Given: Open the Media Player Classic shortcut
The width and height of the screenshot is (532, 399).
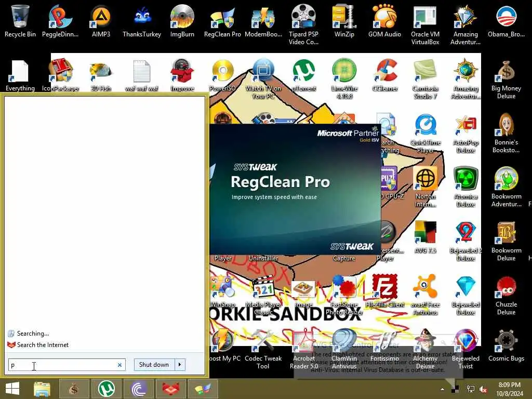Looking at the screenshot, I should click(x=263, y=295).
